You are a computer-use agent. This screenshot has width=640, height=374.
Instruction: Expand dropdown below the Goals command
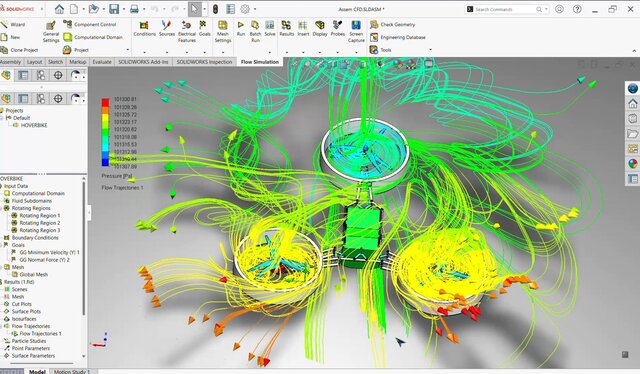pos(204,52)
